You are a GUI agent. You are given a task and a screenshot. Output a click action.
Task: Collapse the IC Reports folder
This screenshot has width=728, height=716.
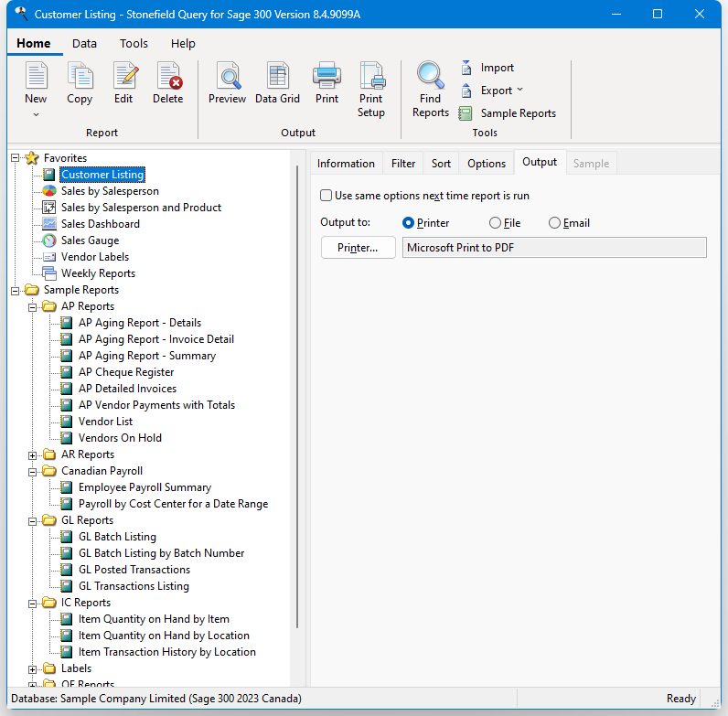coord(33,604)
